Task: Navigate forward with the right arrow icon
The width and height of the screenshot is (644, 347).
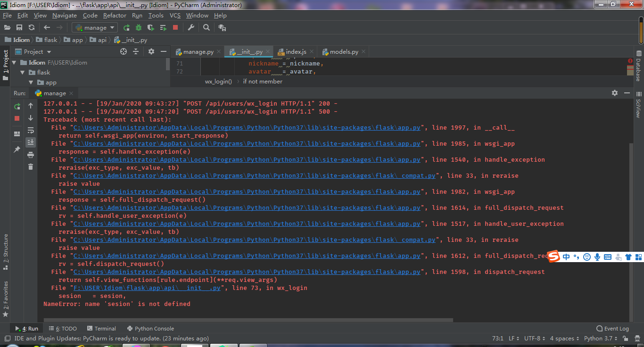Action: [59, 28]
